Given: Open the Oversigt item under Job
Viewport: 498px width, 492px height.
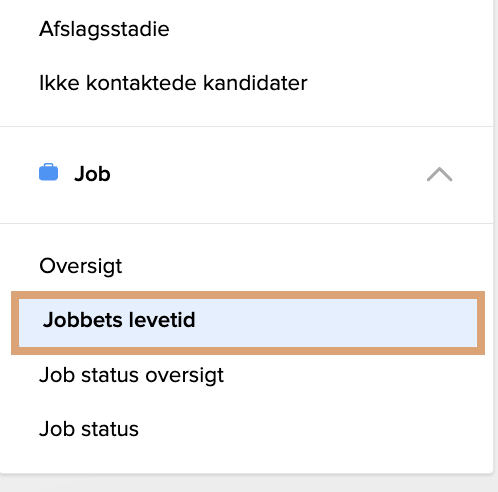Looking at the screenshot, I should coord(81,266).
